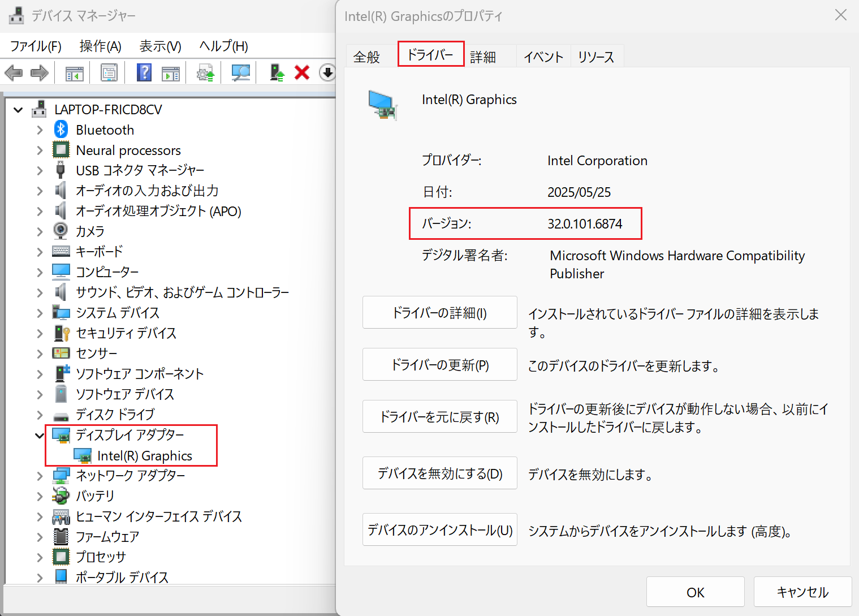Switch to the イベント tab

click(543, 57)
